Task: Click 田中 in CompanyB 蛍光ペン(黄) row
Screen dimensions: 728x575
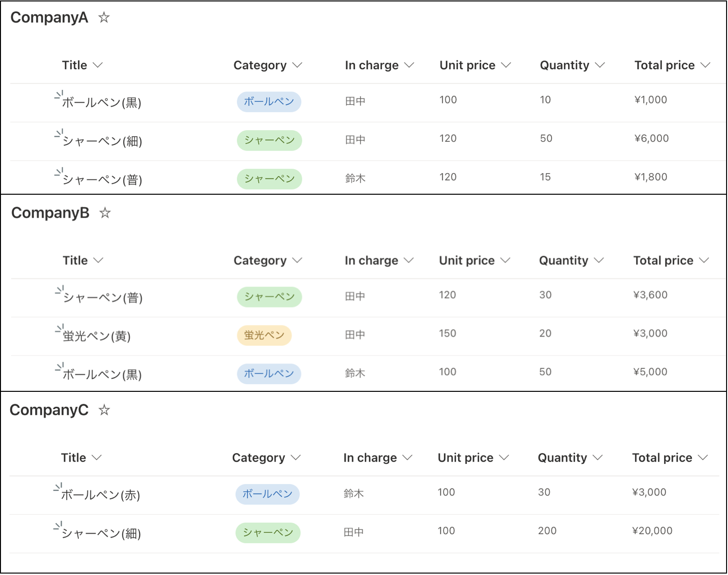Action: coord(355,335)
